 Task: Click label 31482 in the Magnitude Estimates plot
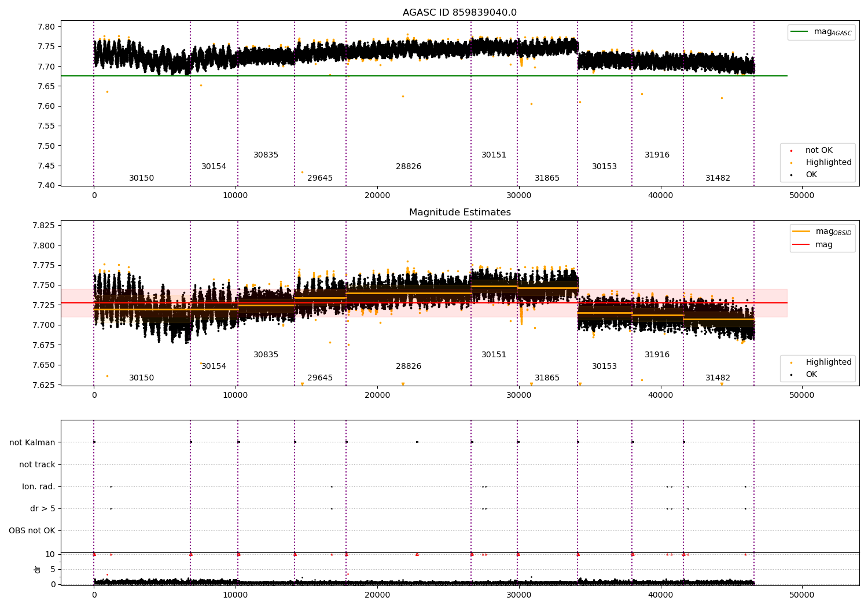[x=718, y=378]
